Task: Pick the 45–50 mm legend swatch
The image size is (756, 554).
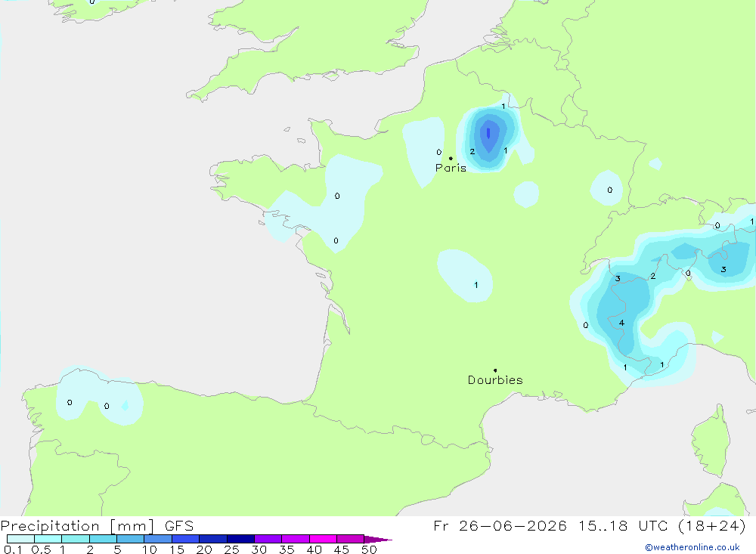Action: [351, 539]
